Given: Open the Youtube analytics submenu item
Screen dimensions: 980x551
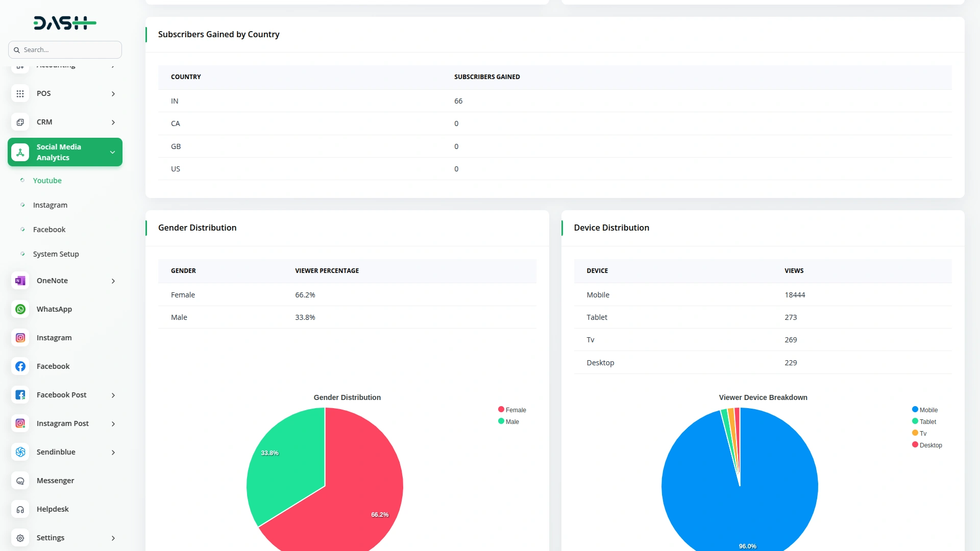Looking at the screenshot, I should 47,181.
